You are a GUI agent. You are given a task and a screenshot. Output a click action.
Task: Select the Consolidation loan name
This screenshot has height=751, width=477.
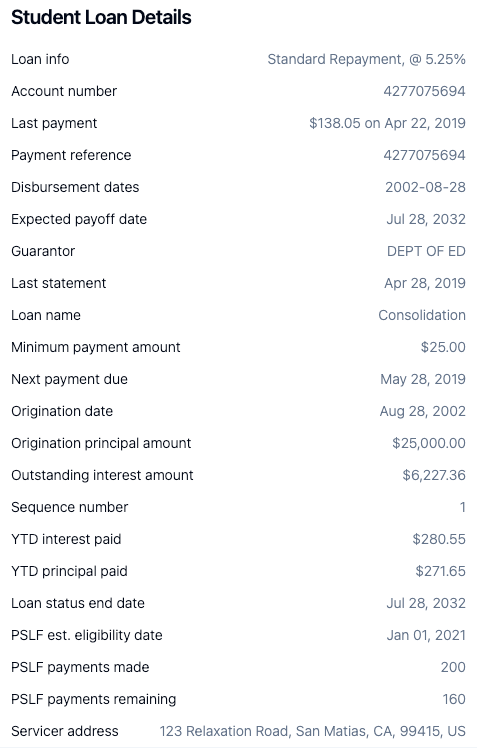(x=422, y=315)
